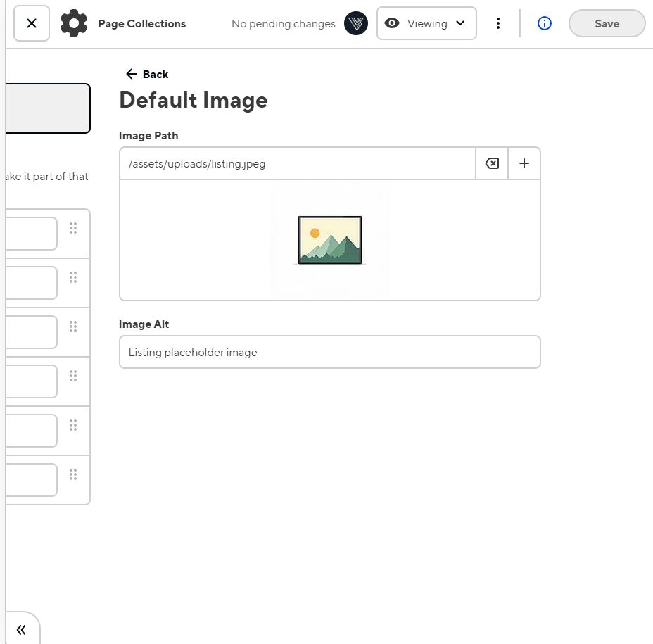
Task: Open the three-dot more options menu
Action: (498, 23)
